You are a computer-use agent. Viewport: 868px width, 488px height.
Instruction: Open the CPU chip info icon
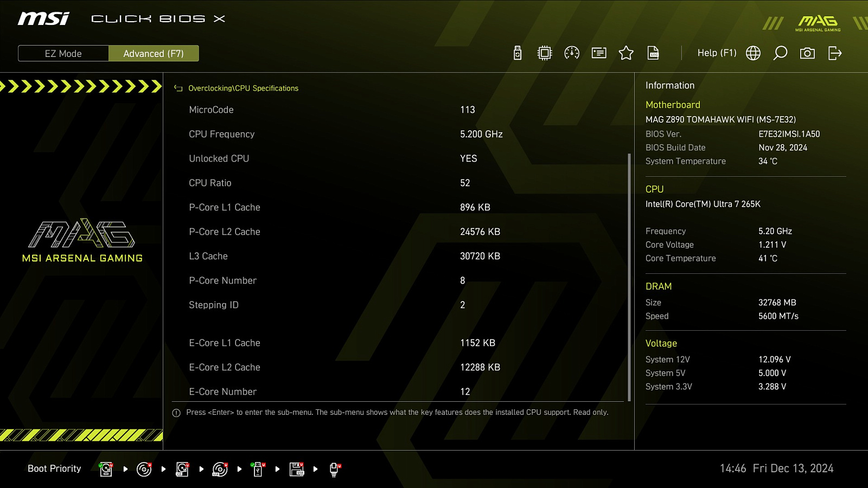[x=545, y=53]
